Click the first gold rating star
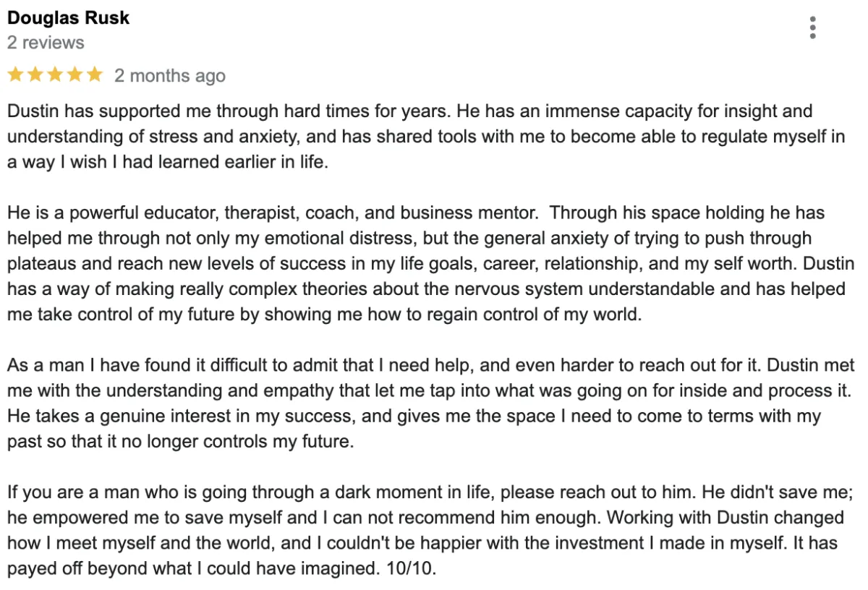Screen dimensions: 868x590 (x=15, y=74)
